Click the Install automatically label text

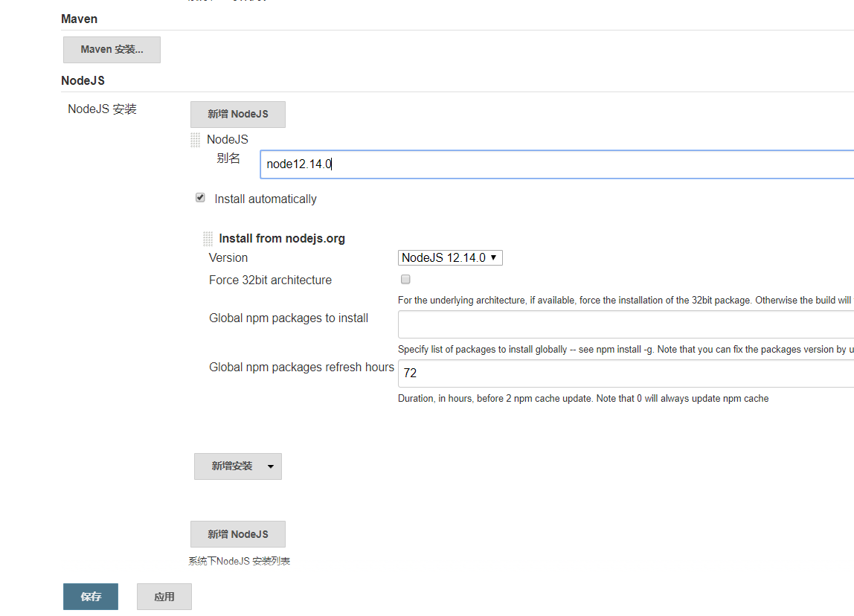tap(266, 199)
